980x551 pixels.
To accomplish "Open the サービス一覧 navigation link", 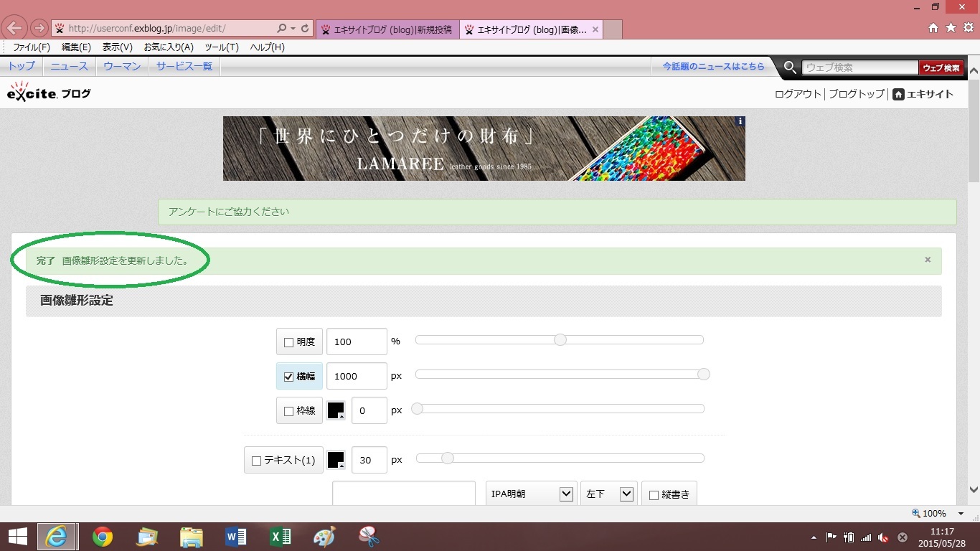I will (x=184, y=66).
